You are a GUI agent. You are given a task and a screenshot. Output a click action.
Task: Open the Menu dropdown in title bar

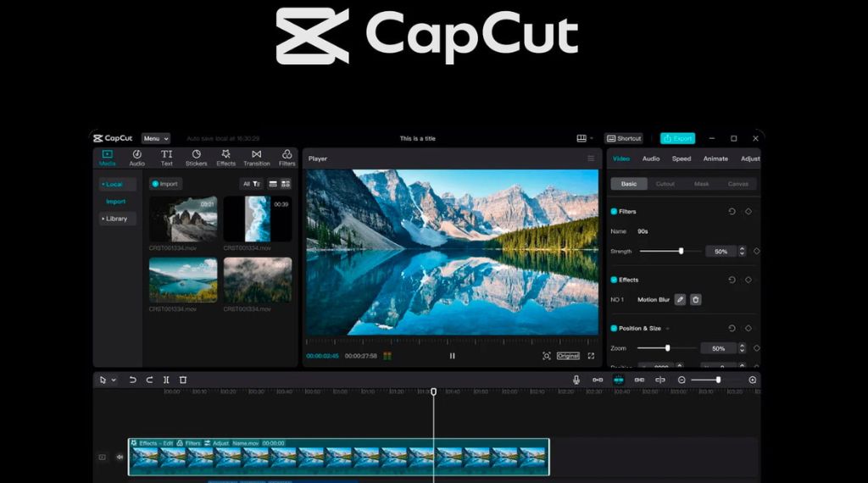tap(155, 138)
